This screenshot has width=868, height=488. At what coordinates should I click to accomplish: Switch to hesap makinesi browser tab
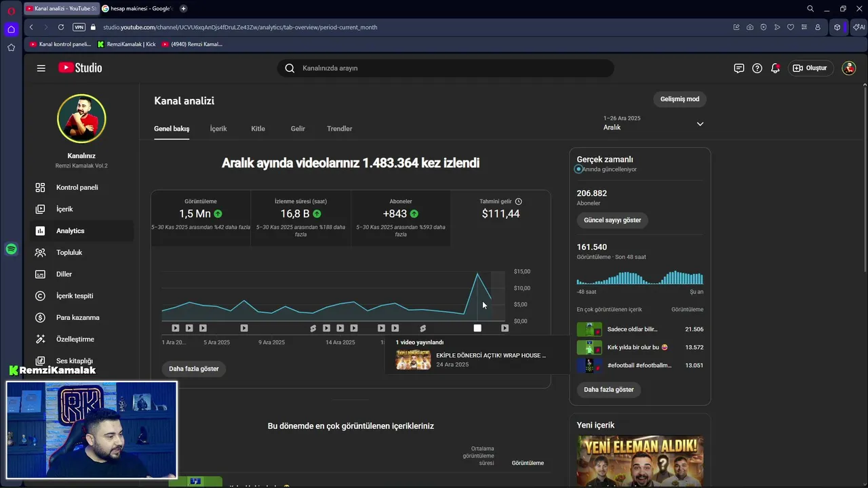point(138,9)
